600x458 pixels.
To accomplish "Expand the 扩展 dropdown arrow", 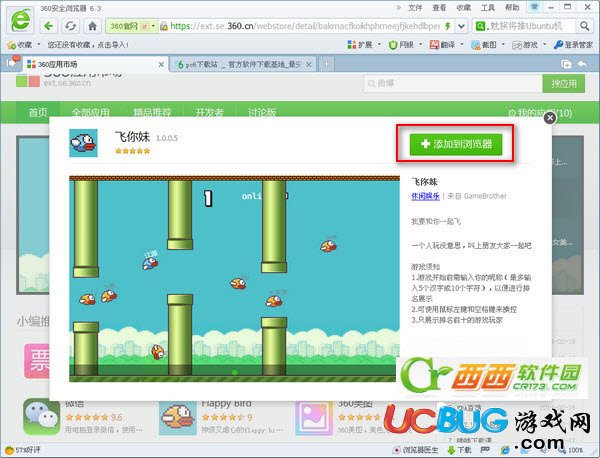I will (x=379, y=45).
